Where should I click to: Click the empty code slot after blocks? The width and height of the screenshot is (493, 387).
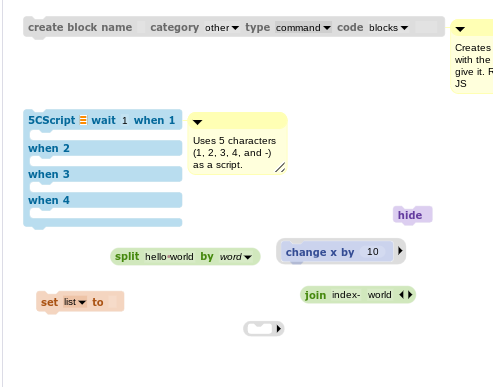pyautogui.click(x=426, y=27)
